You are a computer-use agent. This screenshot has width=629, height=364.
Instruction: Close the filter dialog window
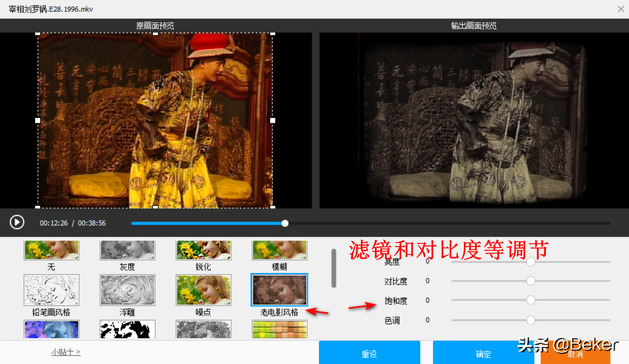tap(621, 9)
